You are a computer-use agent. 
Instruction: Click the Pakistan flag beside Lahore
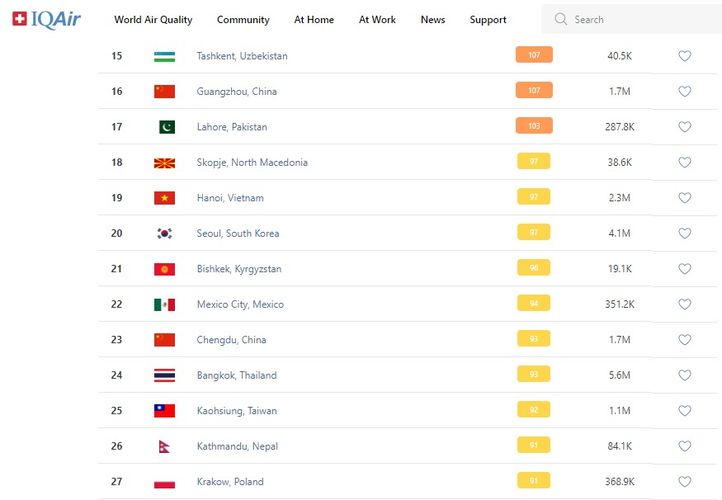(x=165, y=127)
